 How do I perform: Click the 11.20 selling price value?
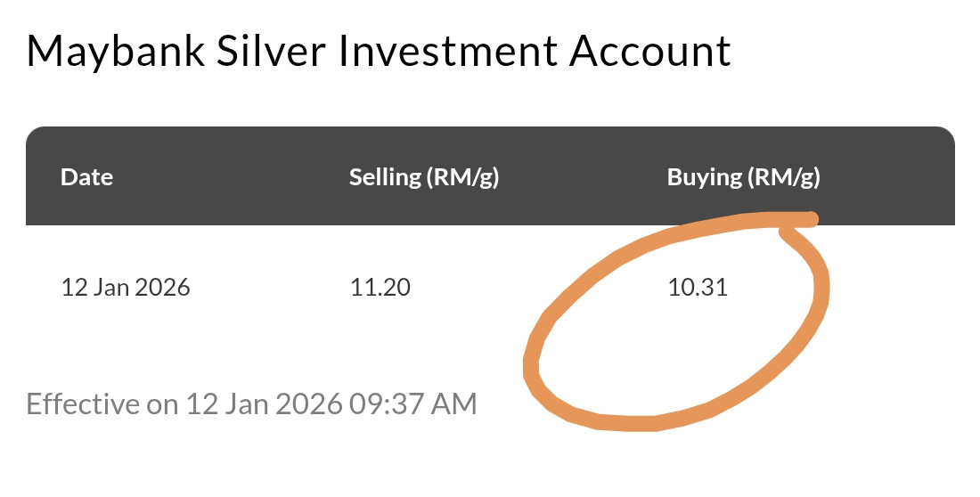pyautogui.click(x=380, y=288)
